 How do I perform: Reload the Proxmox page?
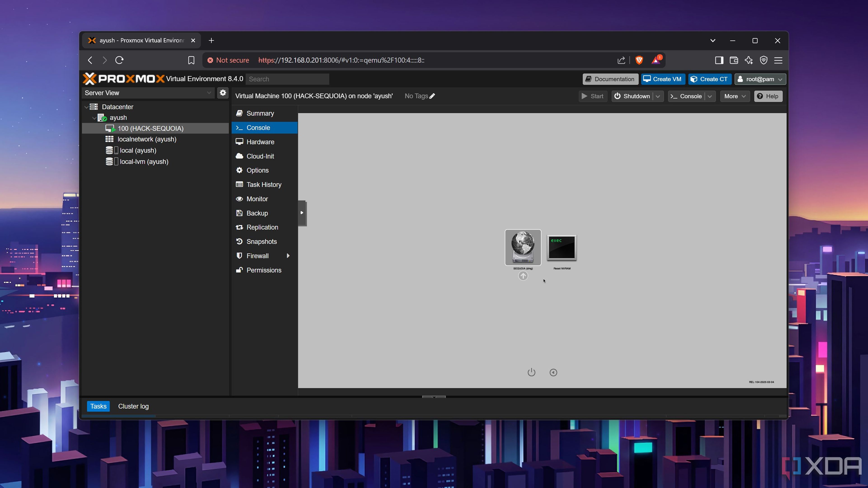coord(119,60)
